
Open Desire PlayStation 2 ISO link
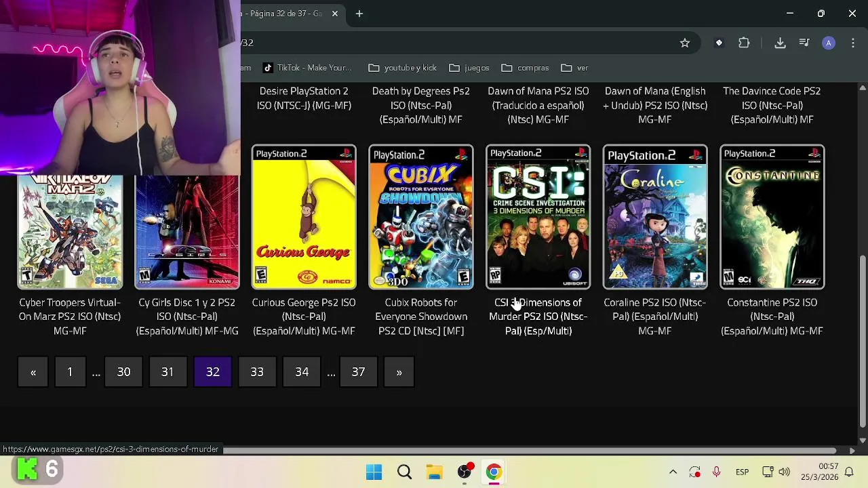pos(304,98)
